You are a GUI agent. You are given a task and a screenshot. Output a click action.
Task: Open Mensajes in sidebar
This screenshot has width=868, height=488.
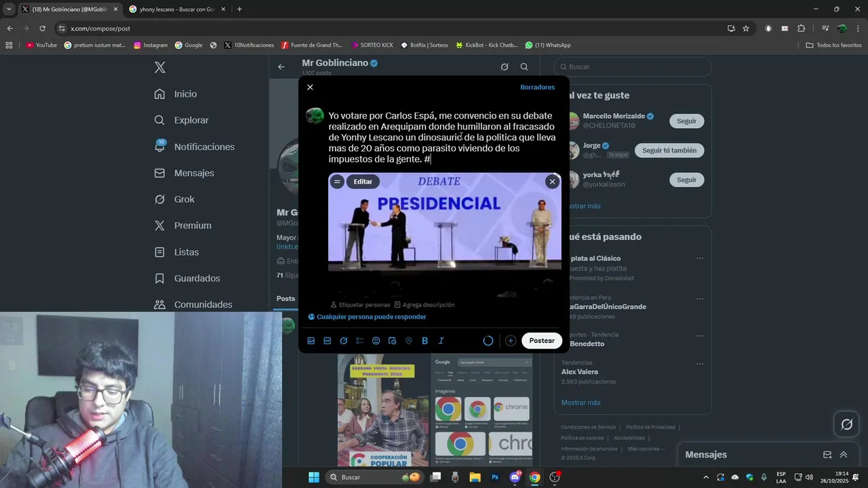[x=184, y=173]
